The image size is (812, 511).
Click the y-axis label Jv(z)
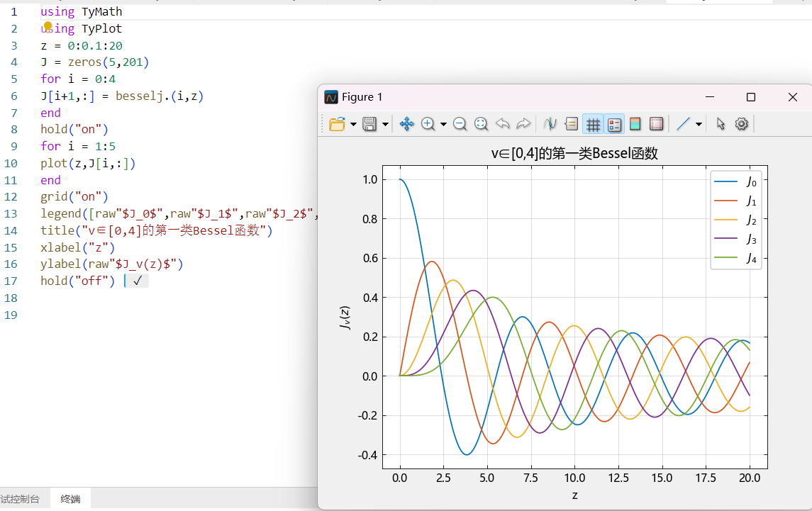pos(345,318)
